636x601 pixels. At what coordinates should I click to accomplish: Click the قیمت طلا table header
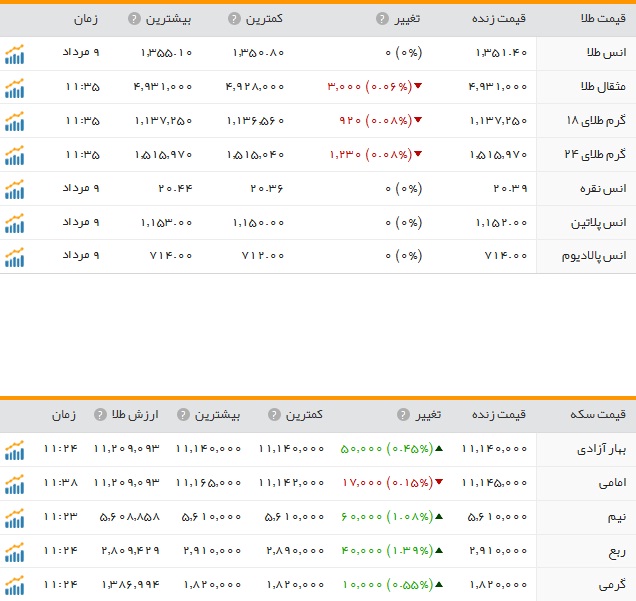tap(603, 19)
